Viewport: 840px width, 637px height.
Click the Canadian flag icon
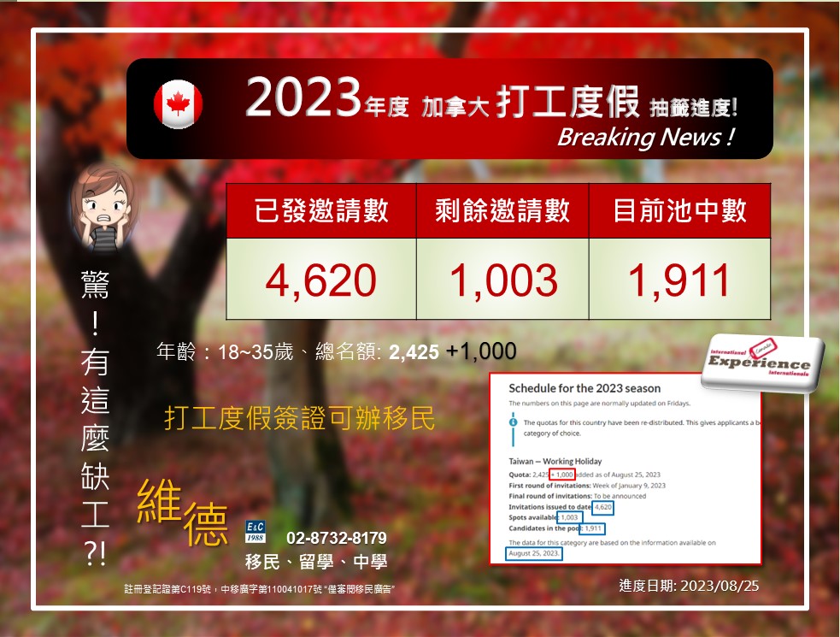coord(179,104)
